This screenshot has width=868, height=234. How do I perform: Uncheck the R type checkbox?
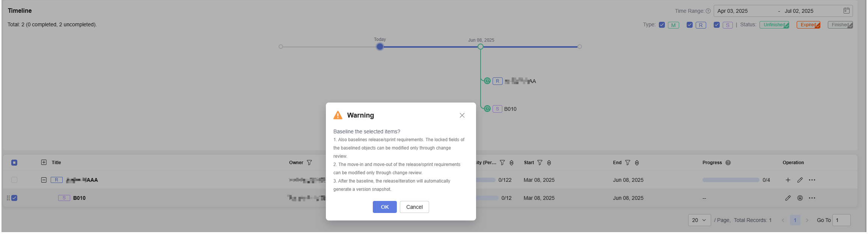690,25
